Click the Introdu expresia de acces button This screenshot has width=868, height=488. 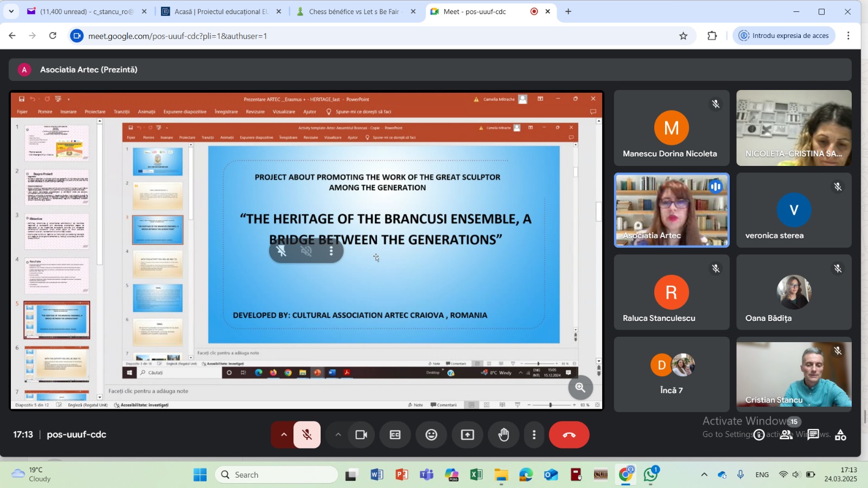[x=784, y=36]
